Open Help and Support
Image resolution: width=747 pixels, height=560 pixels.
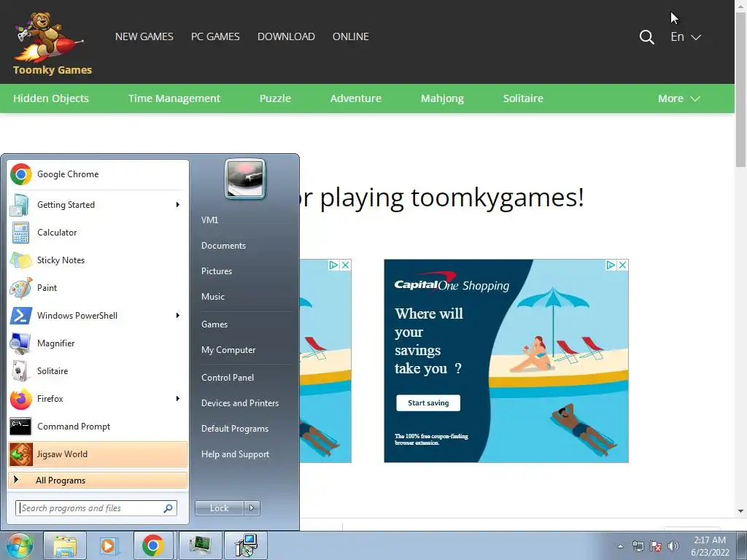click(x=236, y=454)
